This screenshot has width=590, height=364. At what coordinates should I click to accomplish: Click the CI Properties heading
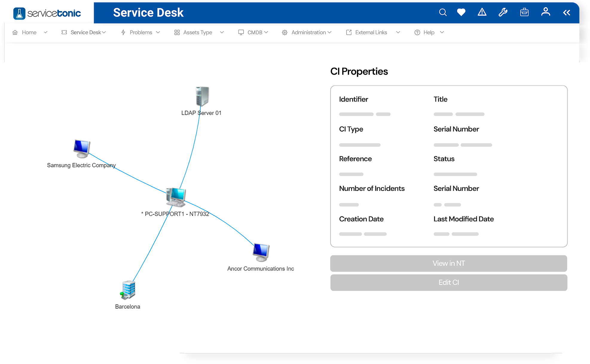359,71
